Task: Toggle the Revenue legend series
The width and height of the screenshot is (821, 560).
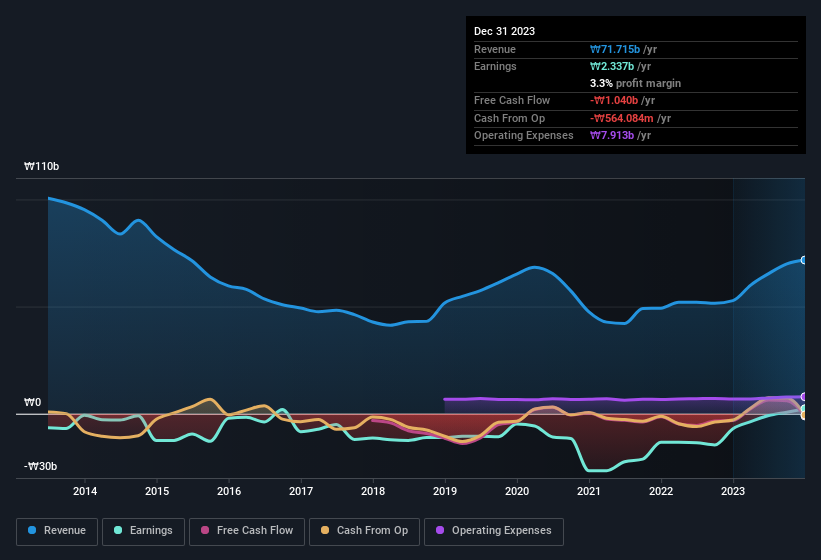Action: (x=57, y=531)
